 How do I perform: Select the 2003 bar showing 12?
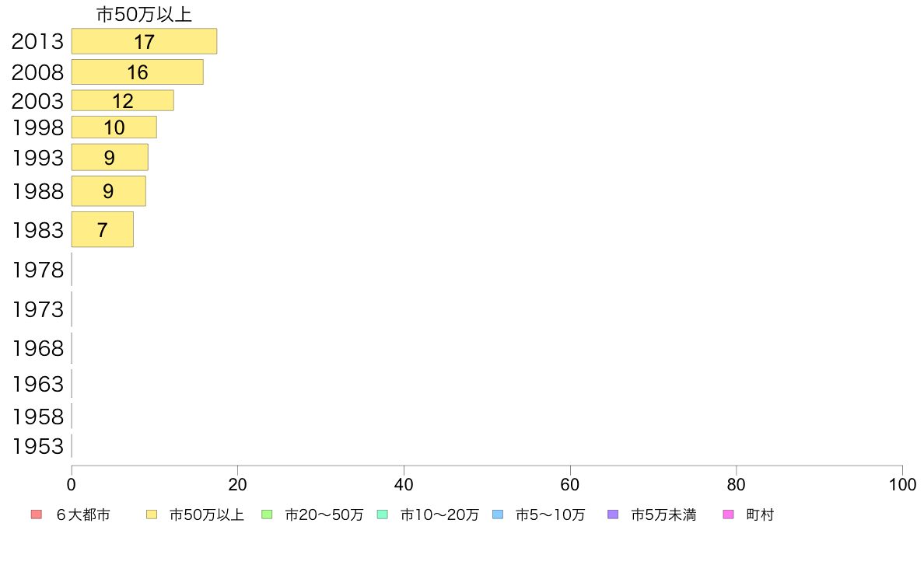point(123,100)
